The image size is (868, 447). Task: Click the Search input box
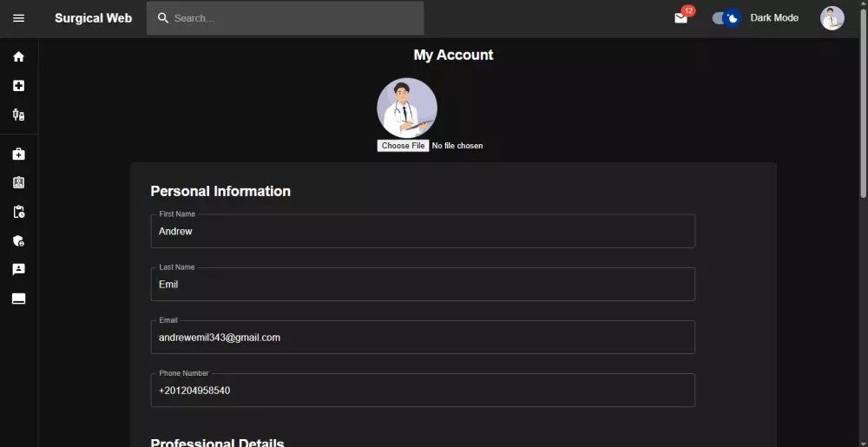point(285,18)
